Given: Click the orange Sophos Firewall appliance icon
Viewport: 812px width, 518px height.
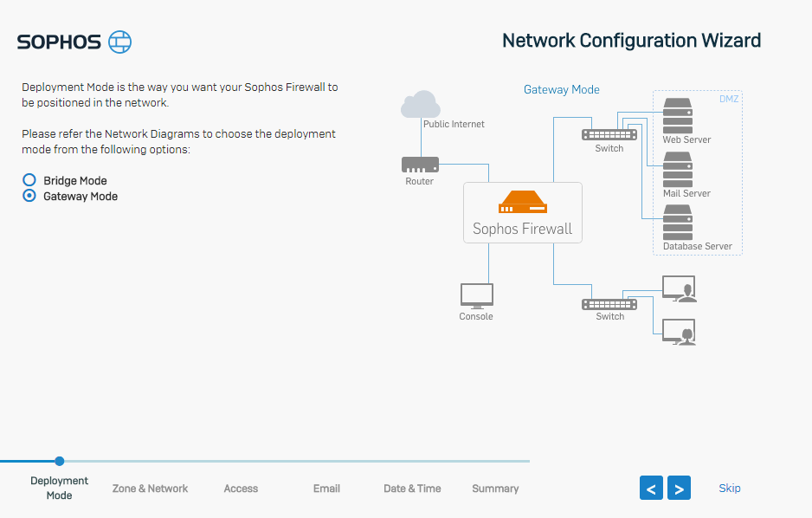Looking at the screenshot, I should coord(523,202).
